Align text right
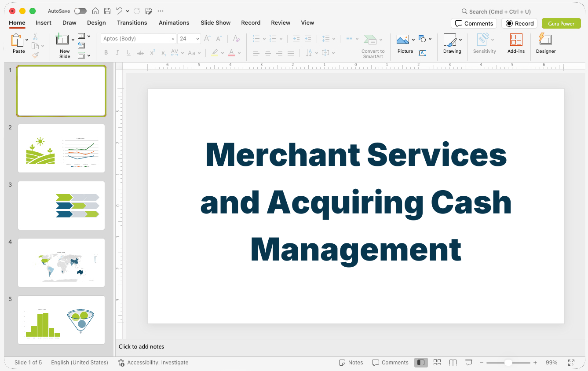This screenshot has width=588, height=371. point(279,53)
